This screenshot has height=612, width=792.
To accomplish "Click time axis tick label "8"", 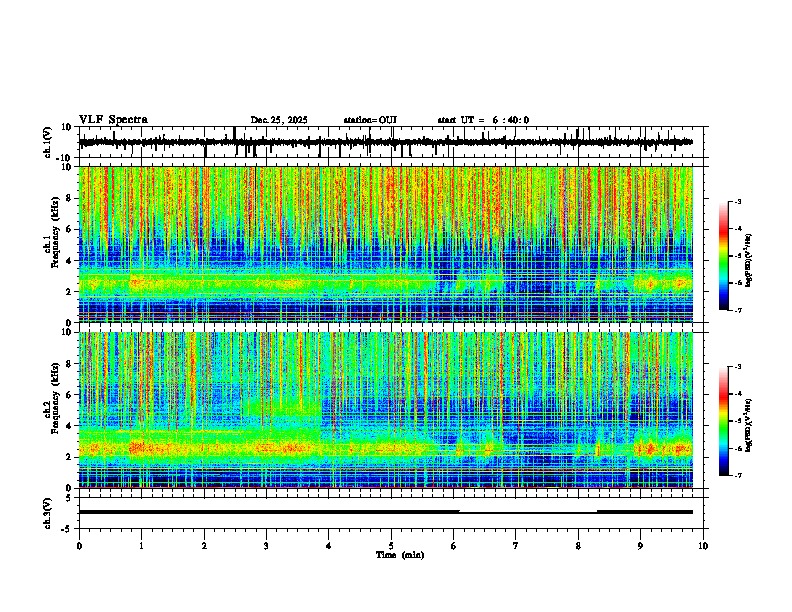I will pos(578,546).
